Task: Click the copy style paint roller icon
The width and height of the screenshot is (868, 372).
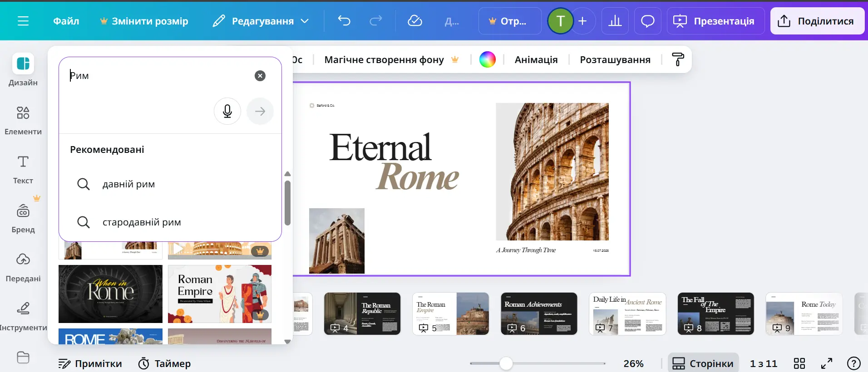Action: click(678, 59)
